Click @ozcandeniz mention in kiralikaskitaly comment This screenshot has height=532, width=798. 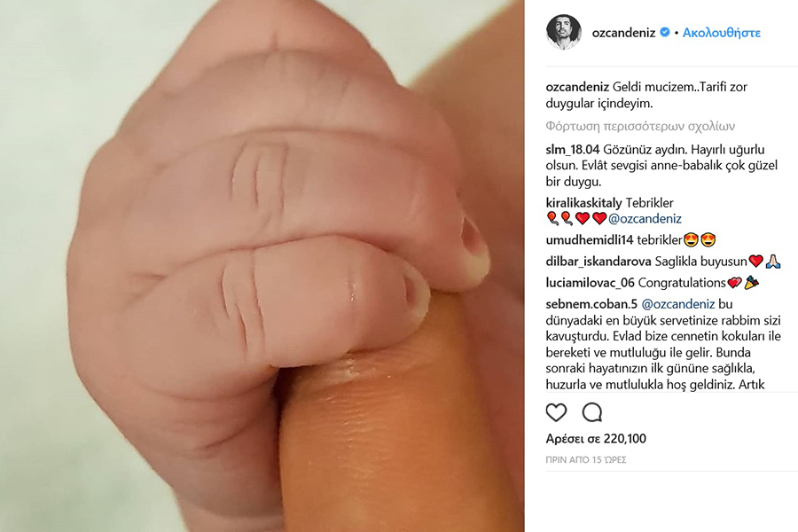pos(645,219)
